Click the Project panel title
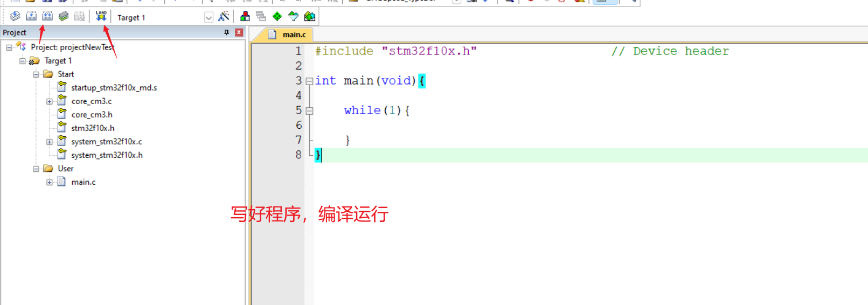Screen dimensions: 868x305 [15, 32]
